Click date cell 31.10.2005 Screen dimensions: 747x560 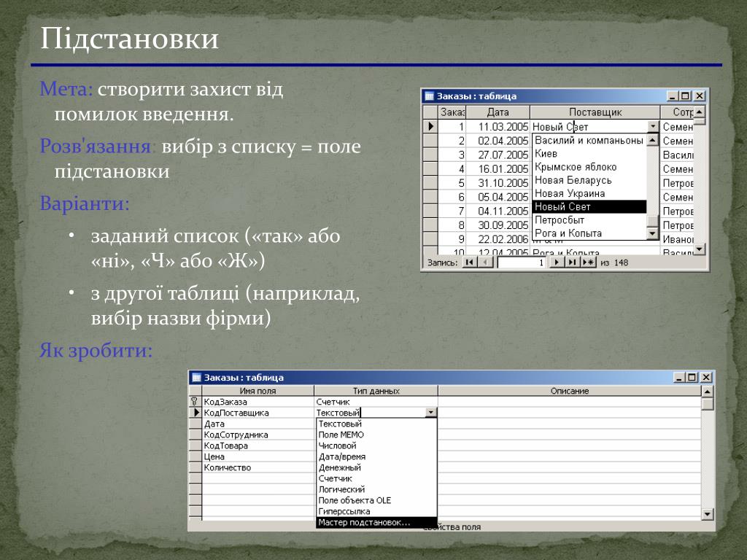pos(498,183)
